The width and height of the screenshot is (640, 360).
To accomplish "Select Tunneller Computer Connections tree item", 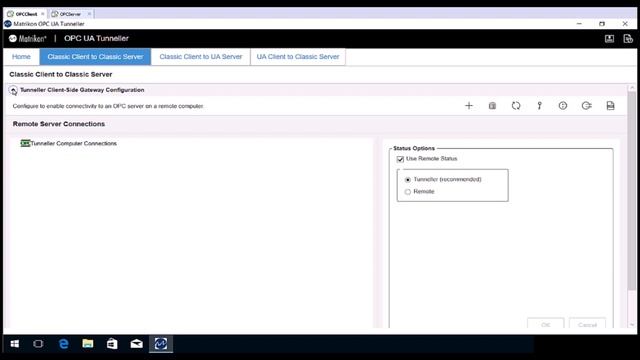I will click(73, 143).
